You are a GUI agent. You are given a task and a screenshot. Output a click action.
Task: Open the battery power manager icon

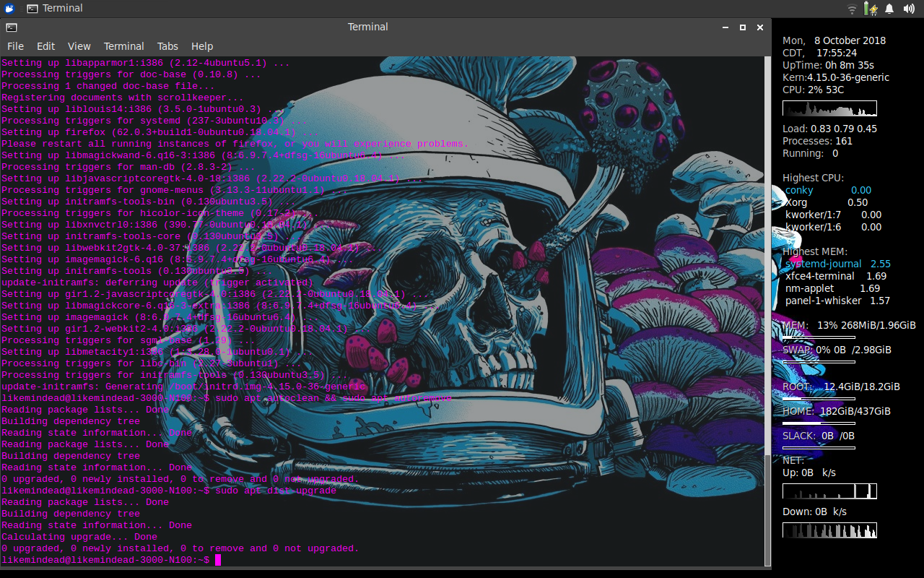pyautogui.click(x=871, y=9)
